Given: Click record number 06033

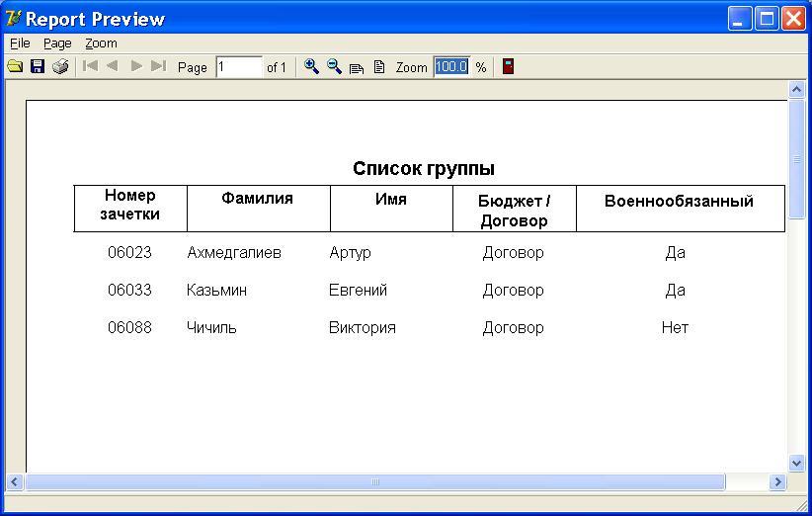Looking at the screenshot, I should tap(129, 290).
